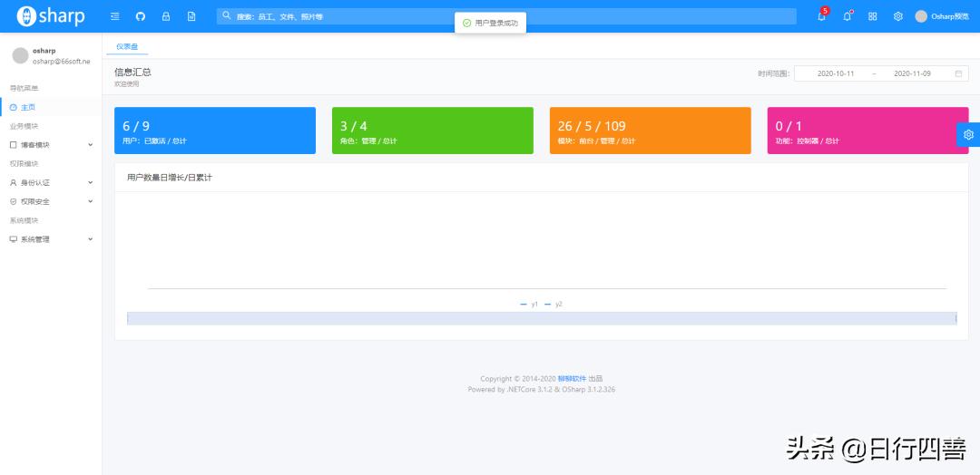Click the pink 0 / 1 functions card
The width and height of the screenshot is (980, 475).
pos(868,131)
